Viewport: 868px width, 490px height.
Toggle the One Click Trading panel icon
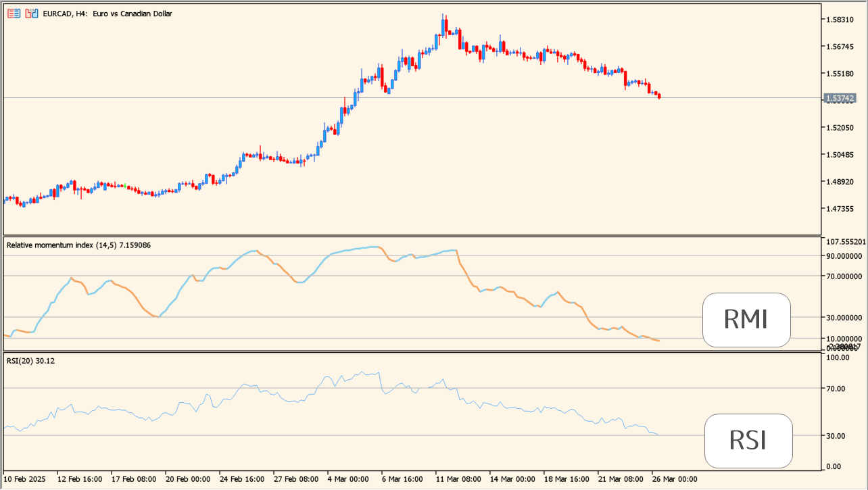pos(31,14)
